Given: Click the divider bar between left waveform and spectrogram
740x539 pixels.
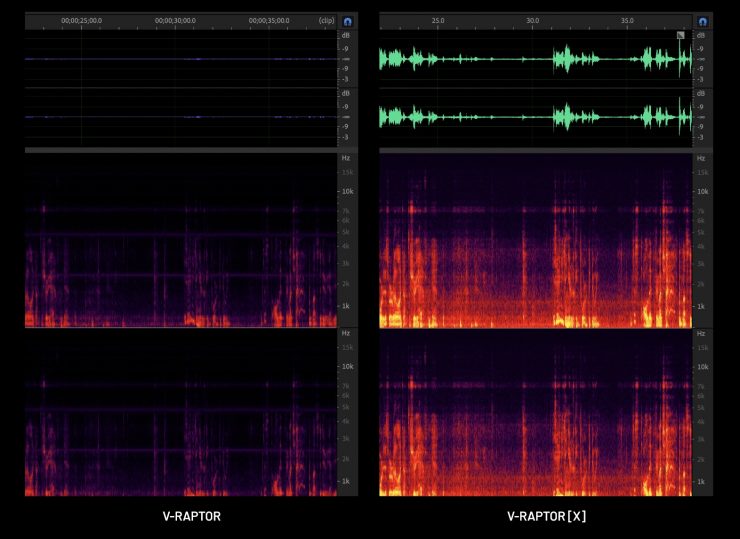Looking at the screenshot, I should [x=180, y=150].
